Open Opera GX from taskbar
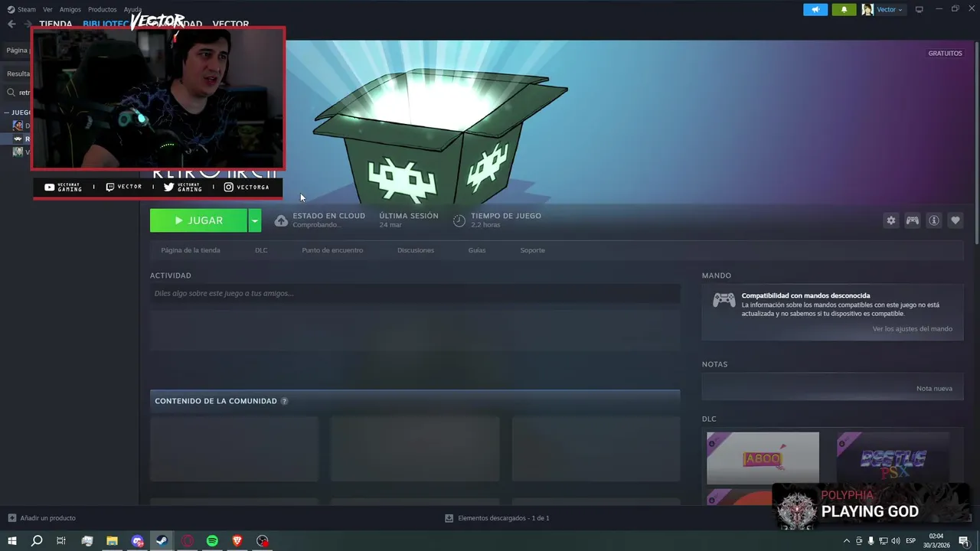This screenshot has height=551, width=980. pyautogui.click(x=188, y=541)
